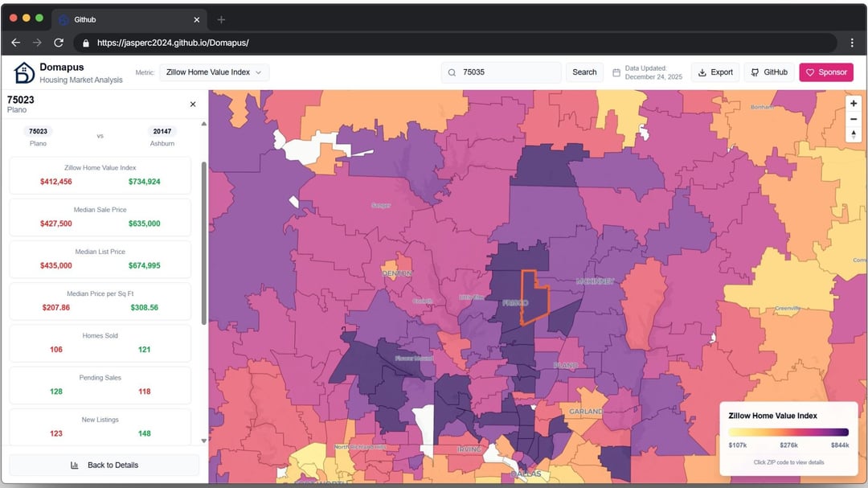Viewport: 868px width, 488px height.
Task: Reload the page in browser
Action: click(59, 43)
